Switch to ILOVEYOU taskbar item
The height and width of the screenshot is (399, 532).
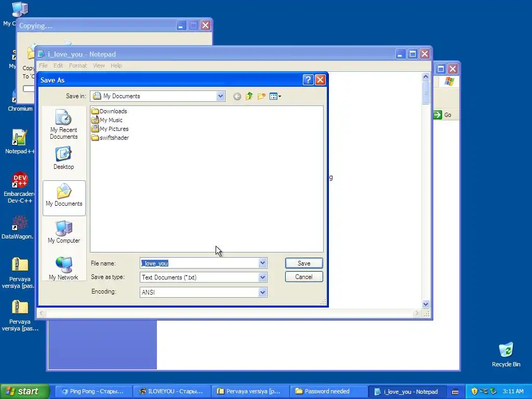point(171,392)
